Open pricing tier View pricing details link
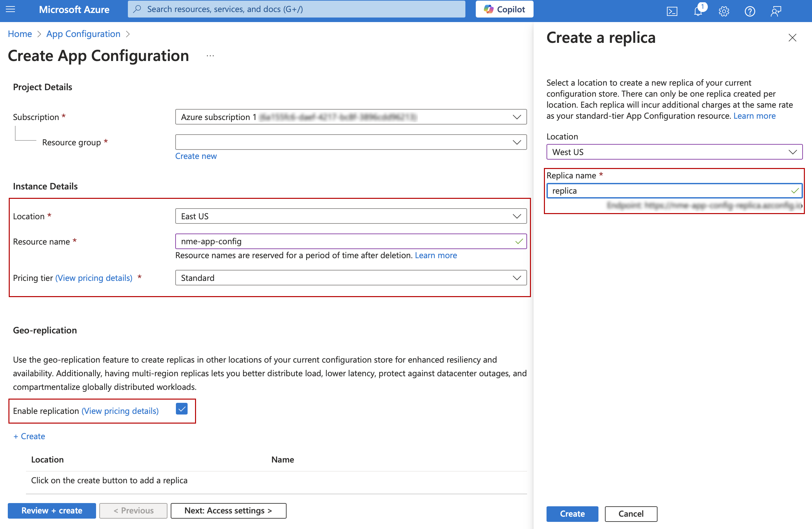This screenshot has width=812, height=529. [x=94, y=278]
